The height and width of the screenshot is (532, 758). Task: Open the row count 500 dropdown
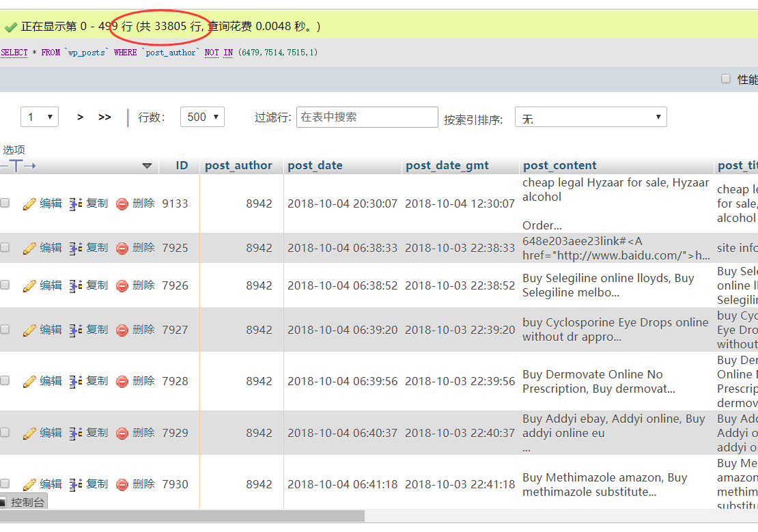tap(202, 117)
